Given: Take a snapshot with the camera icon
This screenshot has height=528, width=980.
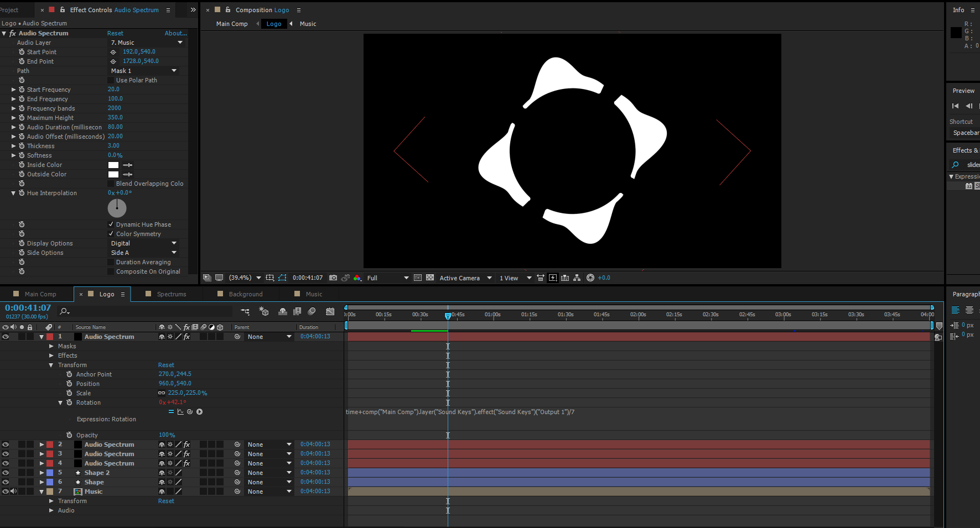Looking at the screenshot, I should click(333, 278).
